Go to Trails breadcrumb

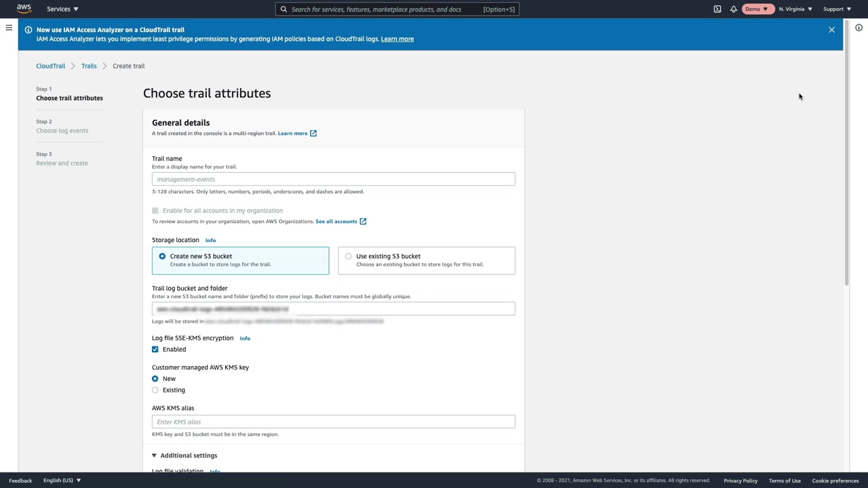[x=89, y=66]
